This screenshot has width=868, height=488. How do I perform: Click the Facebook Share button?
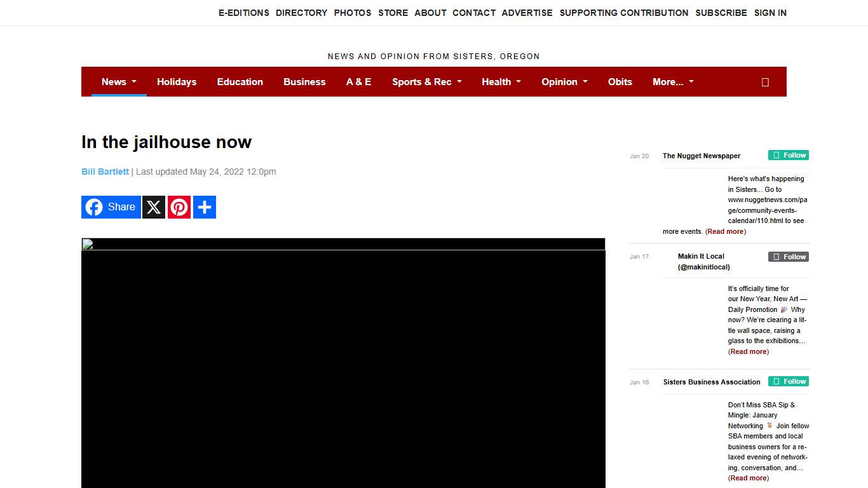pyautogui.click(x=111, y=207)
